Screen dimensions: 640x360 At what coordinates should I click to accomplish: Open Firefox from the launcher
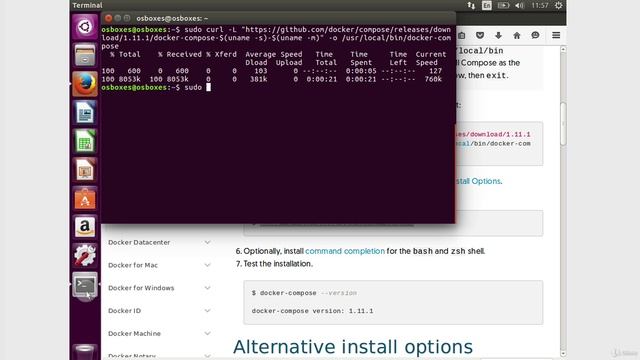(x=85, y=84)
